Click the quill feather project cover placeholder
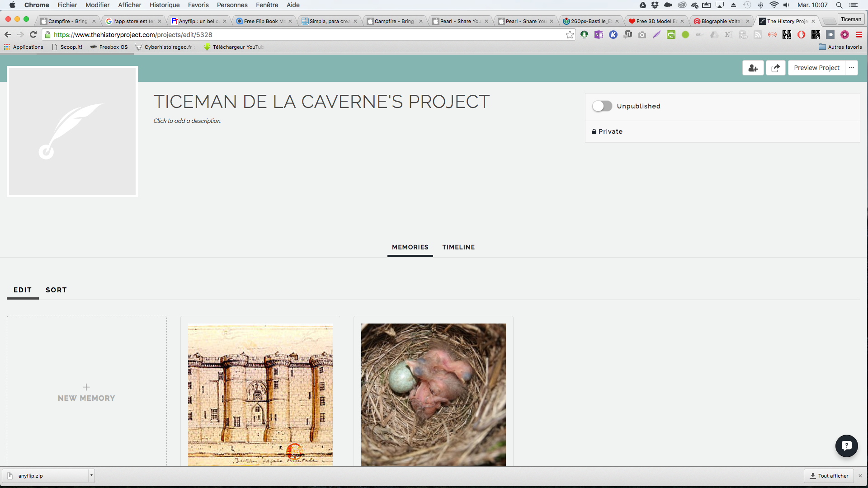Viewport: 868px width, 488px height. [72, 131]
